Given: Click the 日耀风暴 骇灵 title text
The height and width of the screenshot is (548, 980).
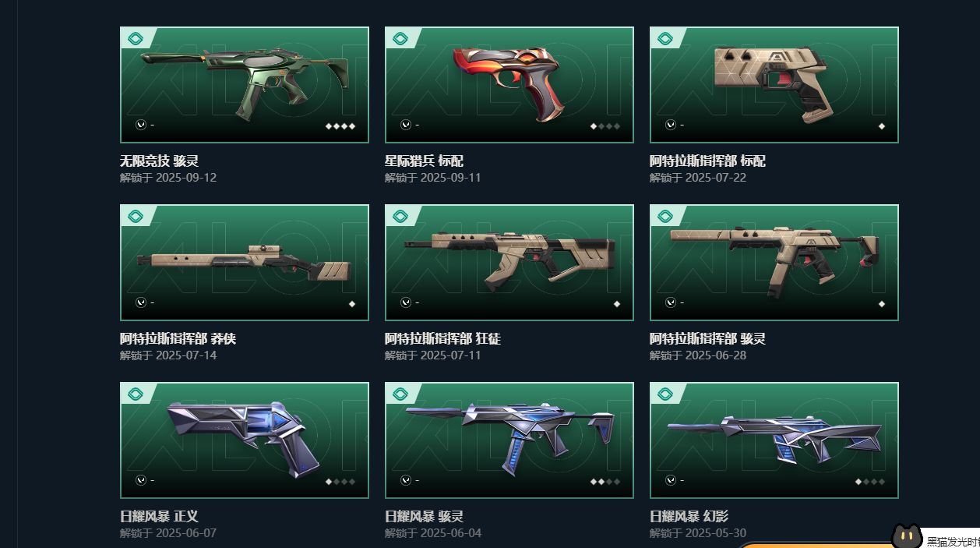Looking at the screenshot, I should pos(424,517).
